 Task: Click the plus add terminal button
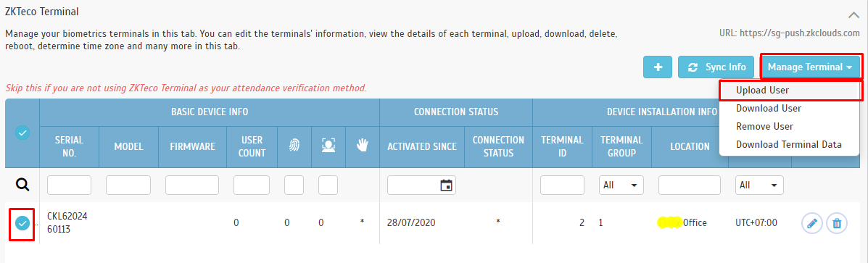tap(658, 67)
